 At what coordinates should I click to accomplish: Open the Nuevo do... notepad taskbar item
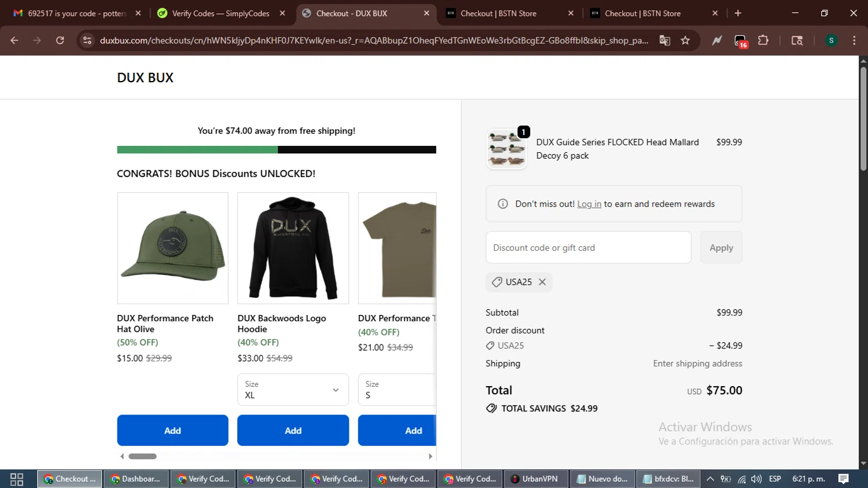click(602, 479)
